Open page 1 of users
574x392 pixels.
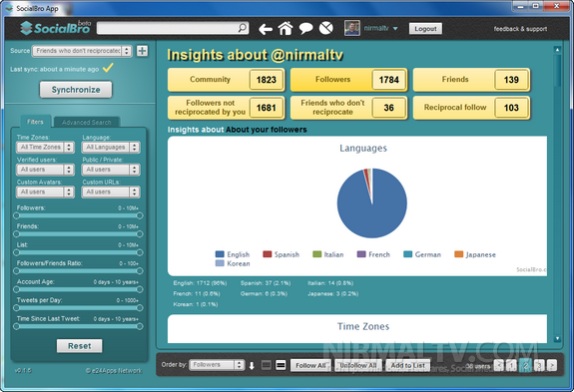click(512, 365)
